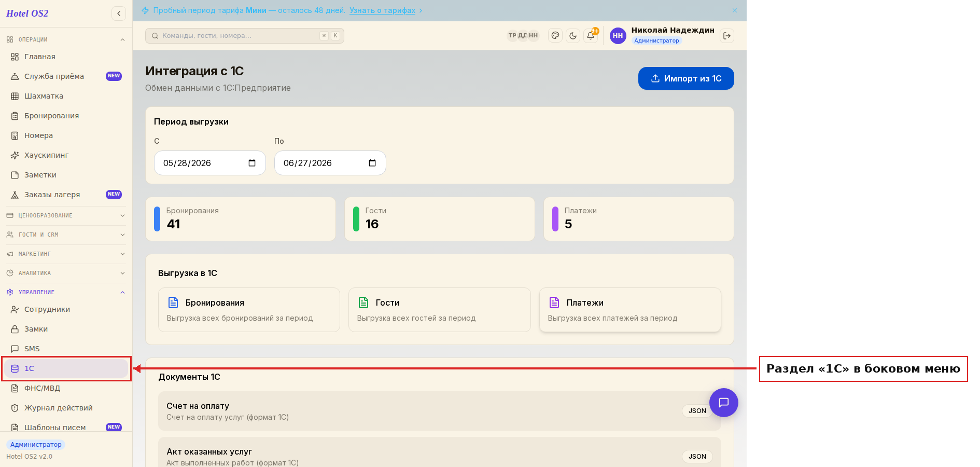Expand the Ценообразование section
The height and width of the screenshot is (467, 980).
[x=66, y=215]
